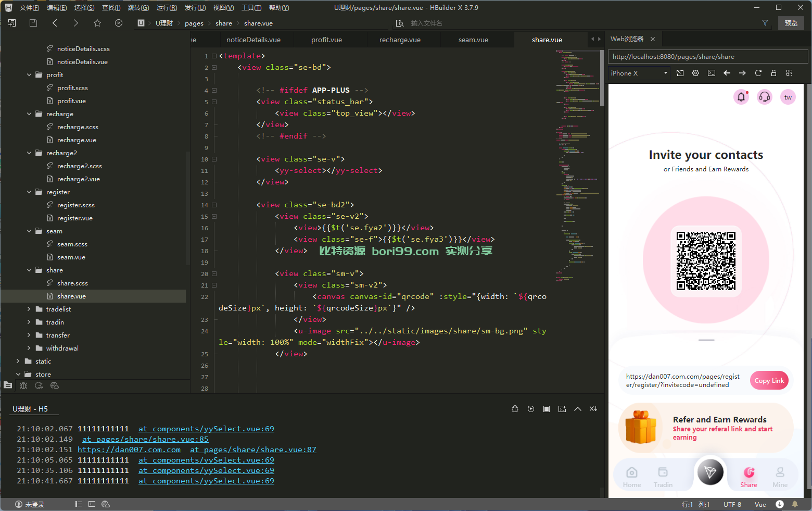The height and width of the screenshot is (511, 812).
Task: Collapse the console panel with the up chevron
Action: 577,409
